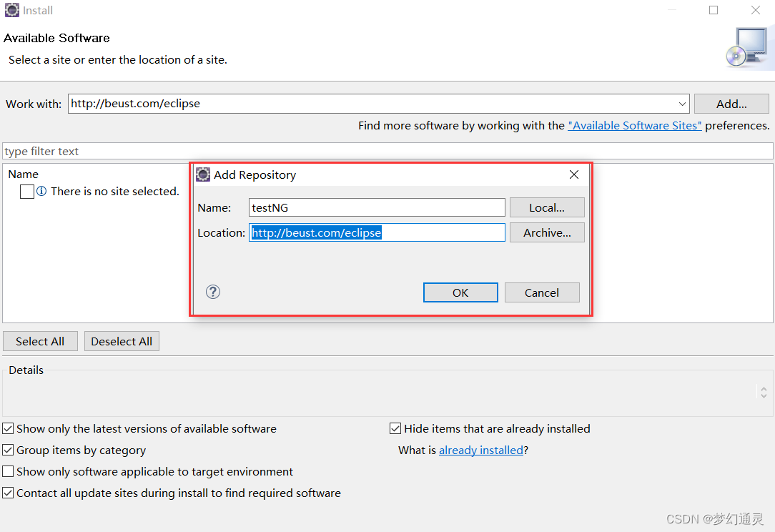775x532 pixels.
Task: Cancel the Add Repository dialog
Action: (x=542, y=292)
